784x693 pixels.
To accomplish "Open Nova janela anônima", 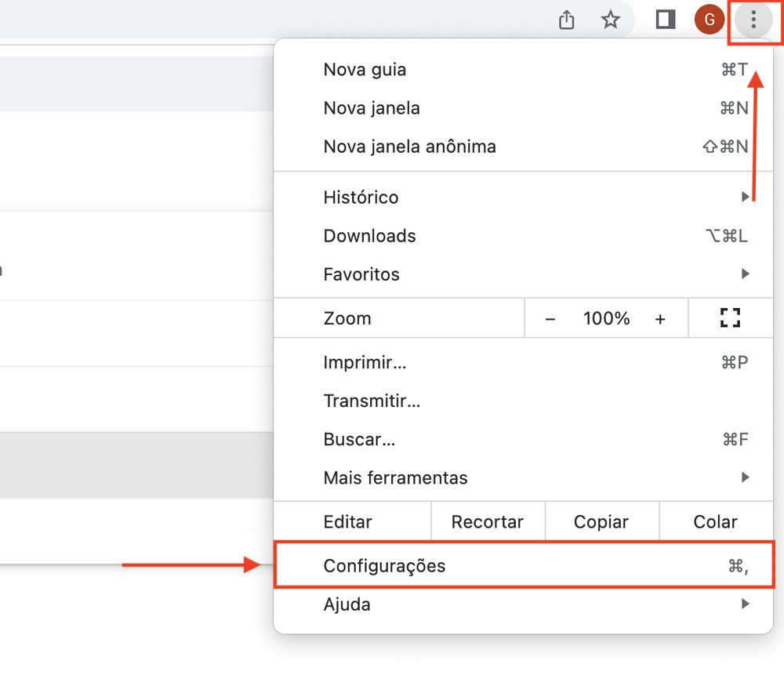I will (409, 146).
